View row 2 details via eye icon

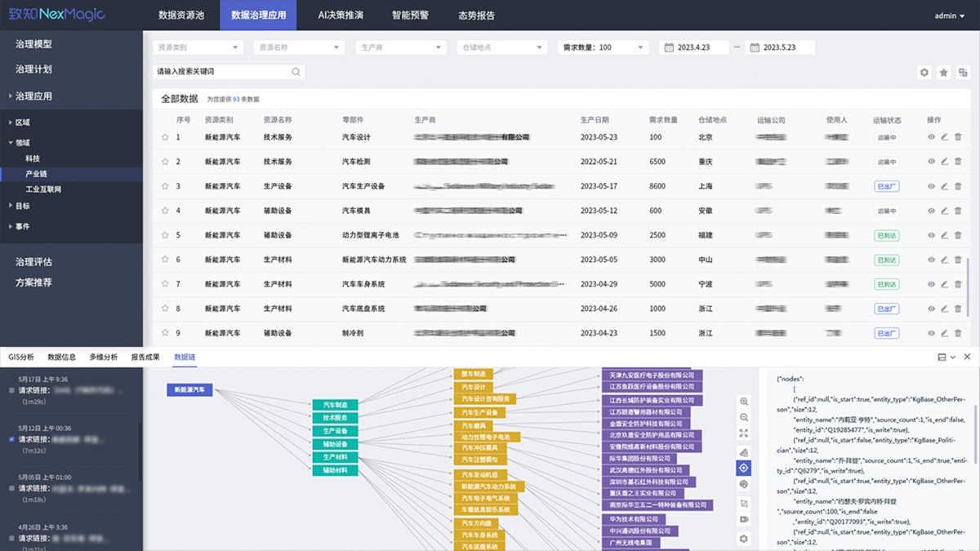(931, 162)
